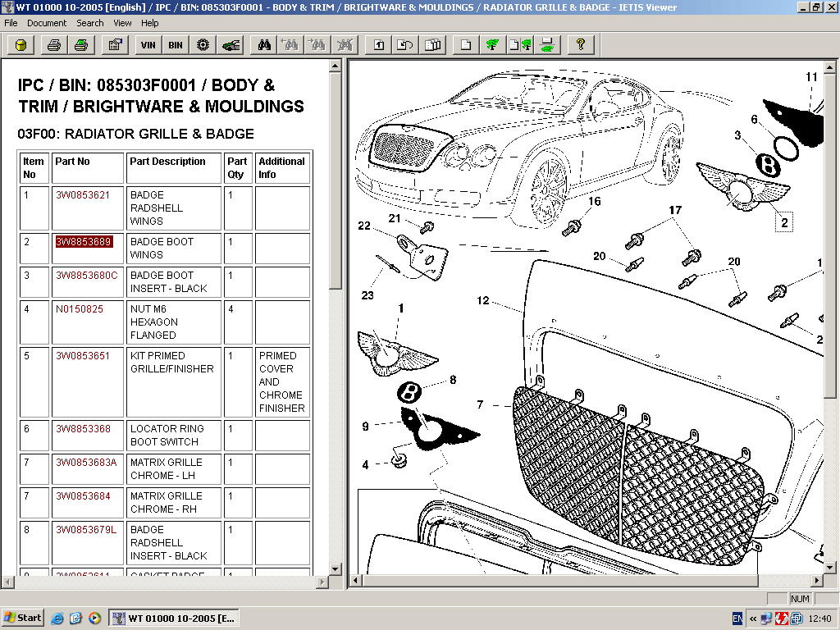The height and width of the screenshot is (630, 840).
Task: Open part number 3W8853368 link
Action: coord(83,428)
